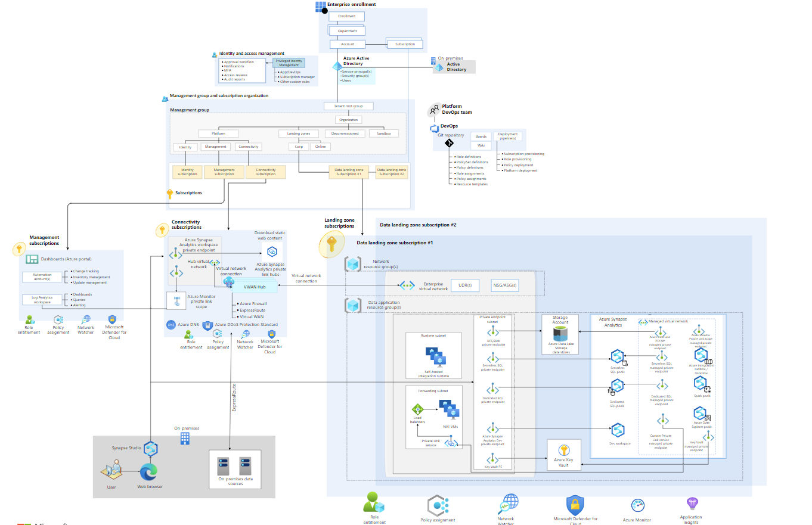Select the Tenant root group box

(x=349, y=106)
